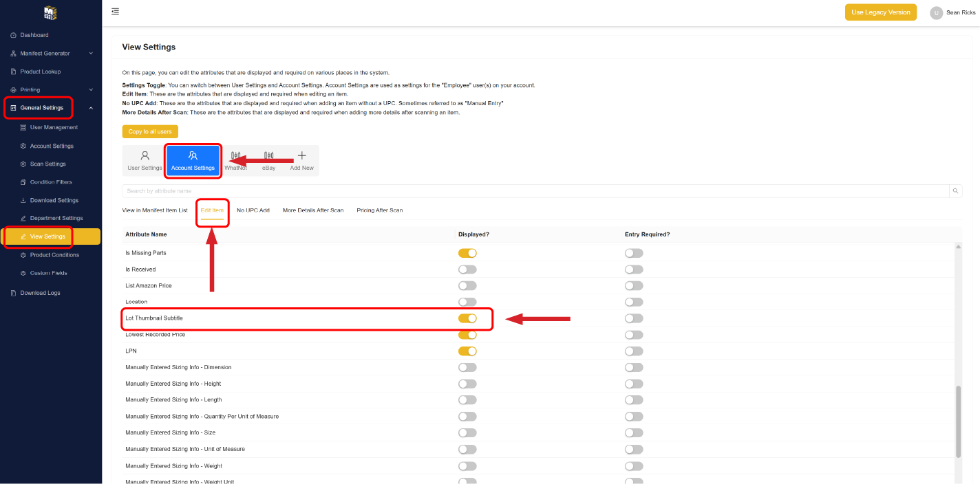Screen dimensions: 980x484
Task: Select the User Settings person icon
Action: [x=145, y=156]
